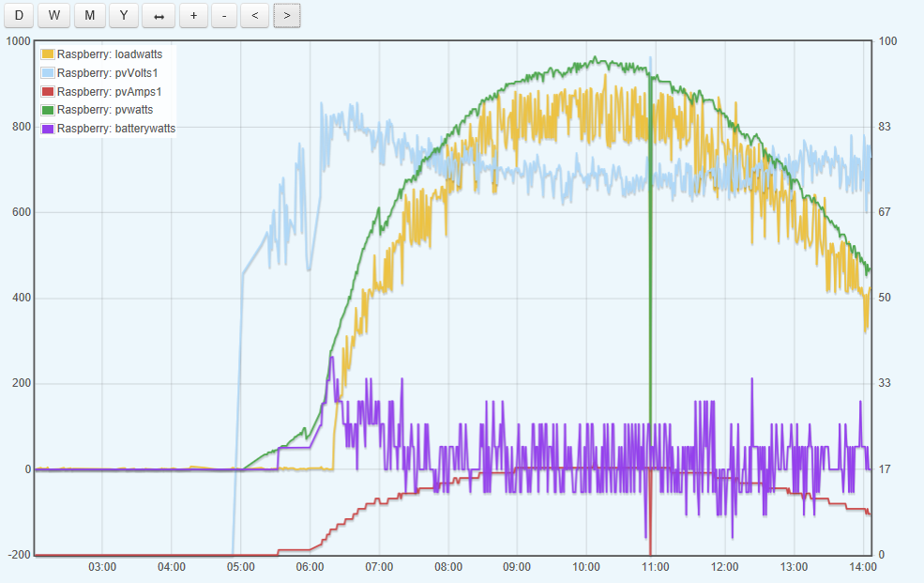The image size is (924, 583).
Task: Click the green pvwatts legend swatch
Action: tap(48, 110)
